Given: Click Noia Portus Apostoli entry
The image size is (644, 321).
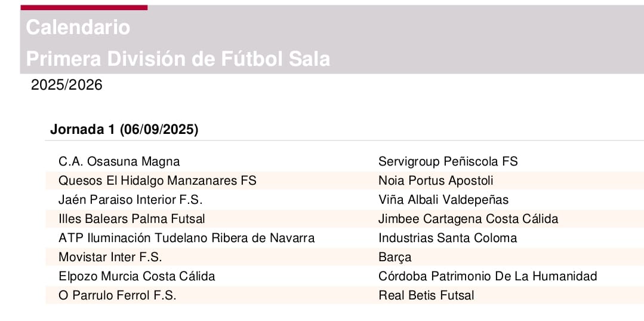Looking at the screenshot, I should [x=436, y=181].
